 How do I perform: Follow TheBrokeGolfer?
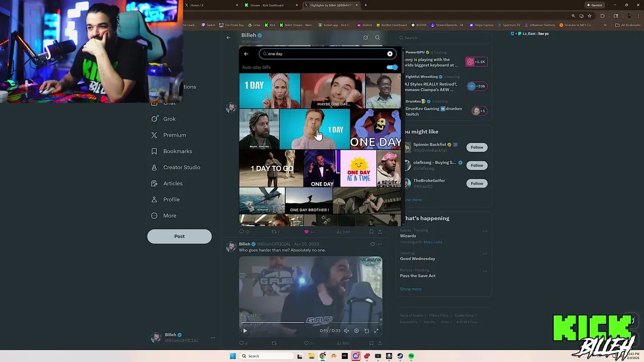coord(477,184)
